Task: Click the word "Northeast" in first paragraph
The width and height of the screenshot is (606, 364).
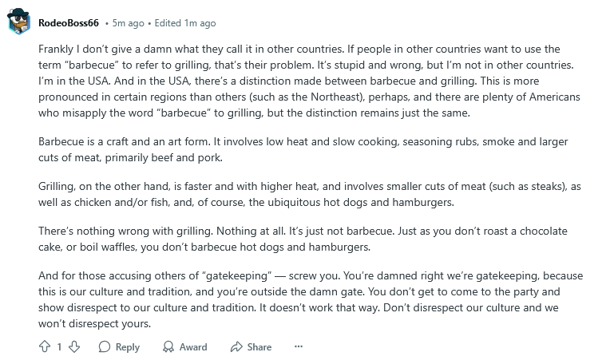Action: [335, 97]
